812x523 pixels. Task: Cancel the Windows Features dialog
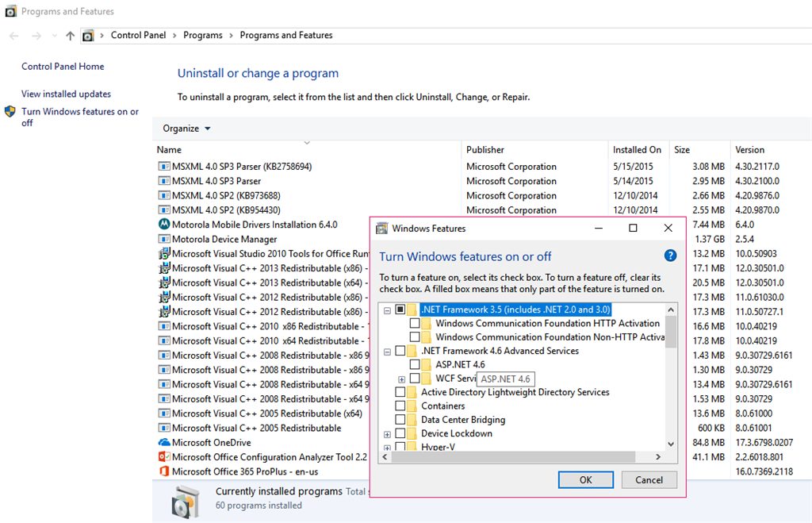[x=649, y=480]
